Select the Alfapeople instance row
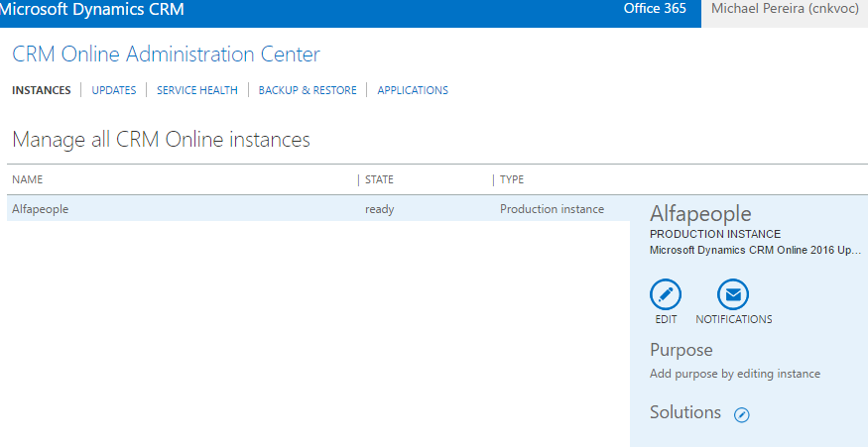The image size is (868, 447). [x=318, y=209]
